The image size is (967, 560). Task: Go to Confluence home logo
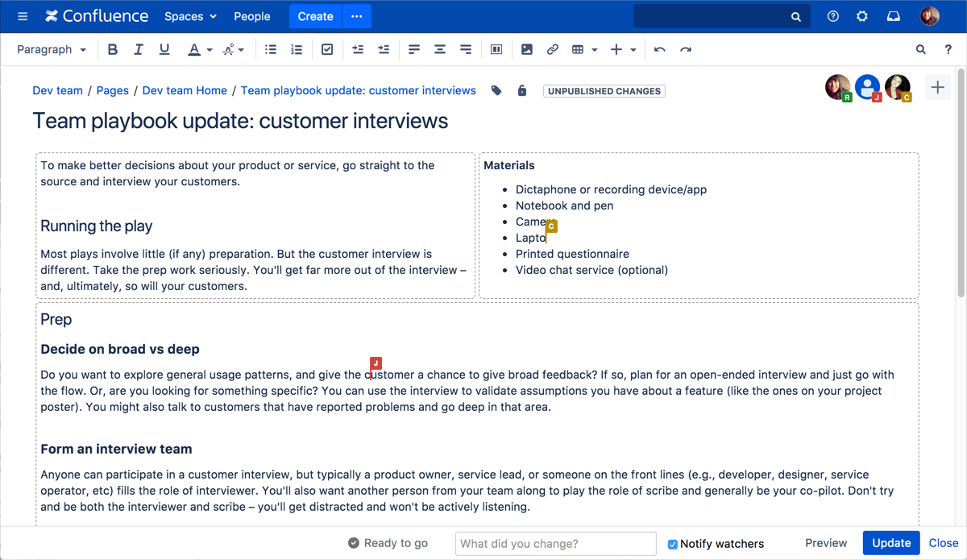coord(97,16)
